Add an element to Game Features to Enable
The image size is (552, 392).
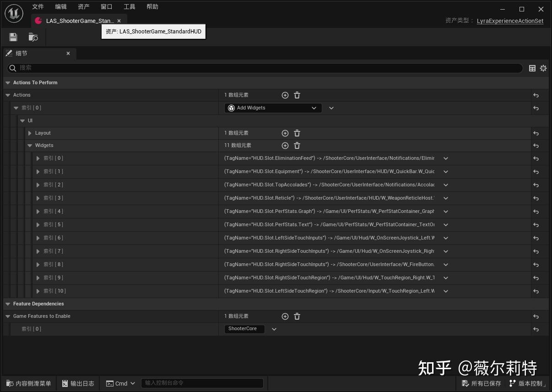pos(285,316)
